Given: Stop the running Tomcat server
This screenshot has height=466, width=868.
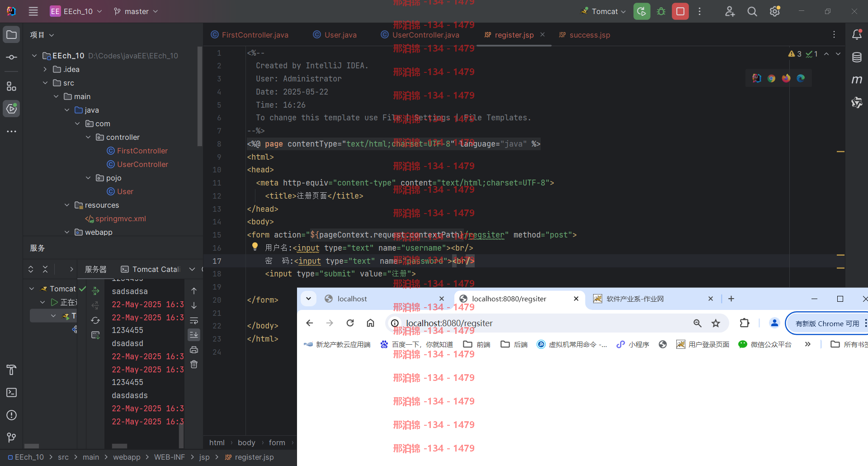Looking at the screenshot, I should (x=680, y=11).
